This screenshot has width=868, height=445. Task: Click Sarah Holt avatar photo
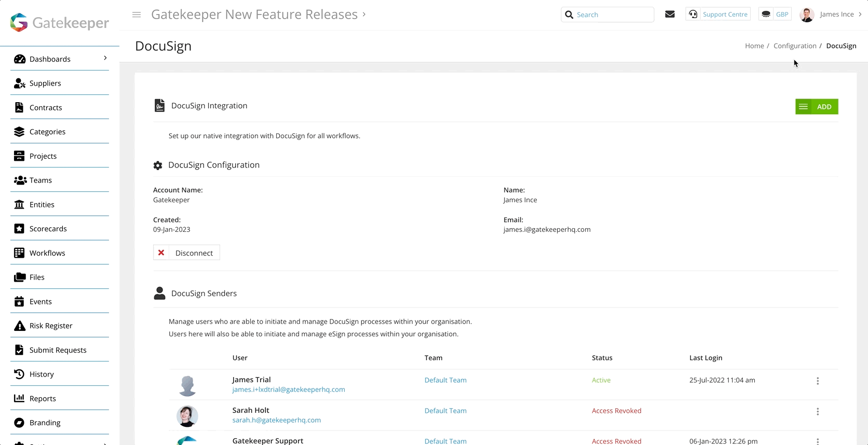[187, 416]
